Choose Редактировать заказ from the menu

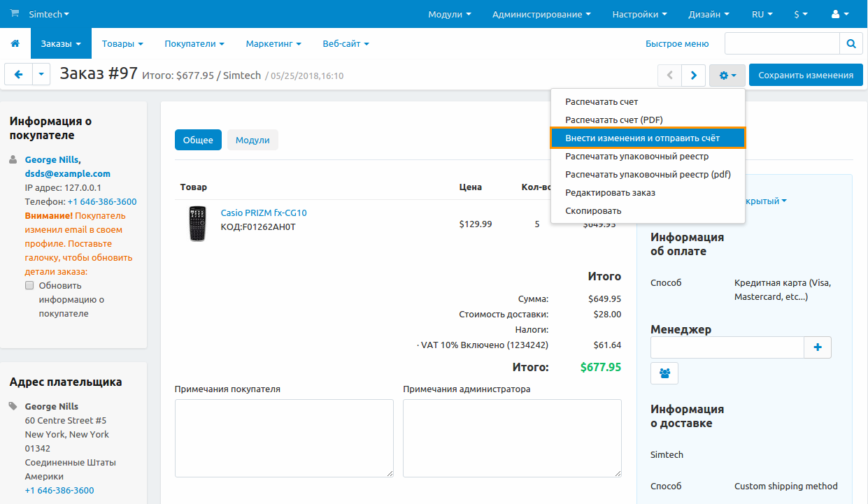point(610,192)
